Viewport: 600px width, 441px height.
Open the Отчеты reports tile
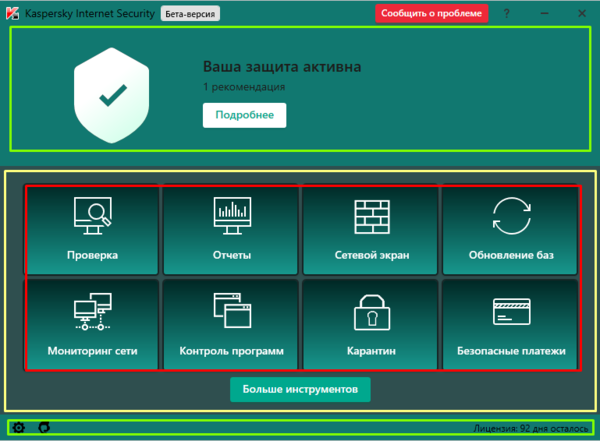231,230
